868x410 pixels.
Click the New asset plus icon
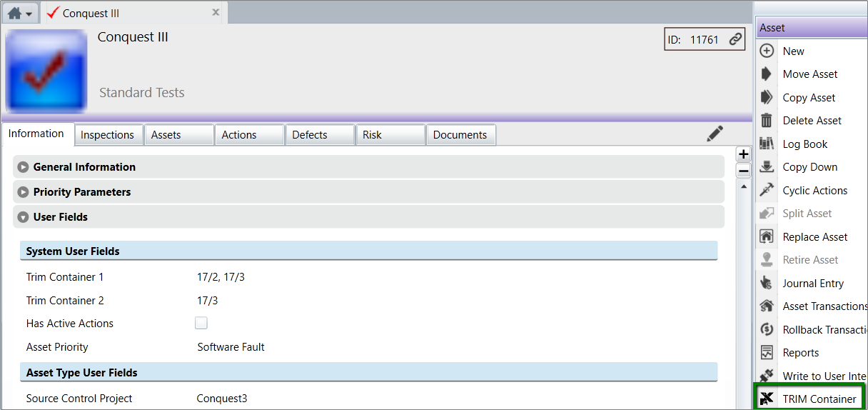coord(767,51)
